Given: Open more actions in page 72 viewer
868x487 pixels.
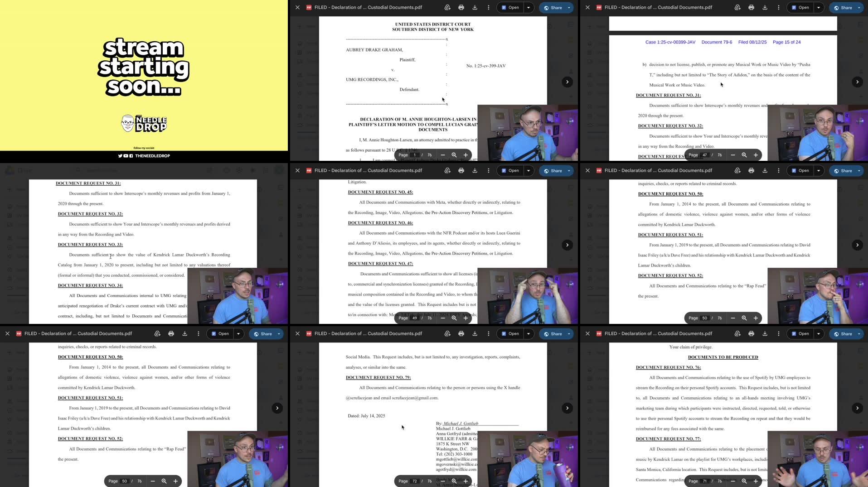Looking at the screenshot, I should click(x=488, y=334).
